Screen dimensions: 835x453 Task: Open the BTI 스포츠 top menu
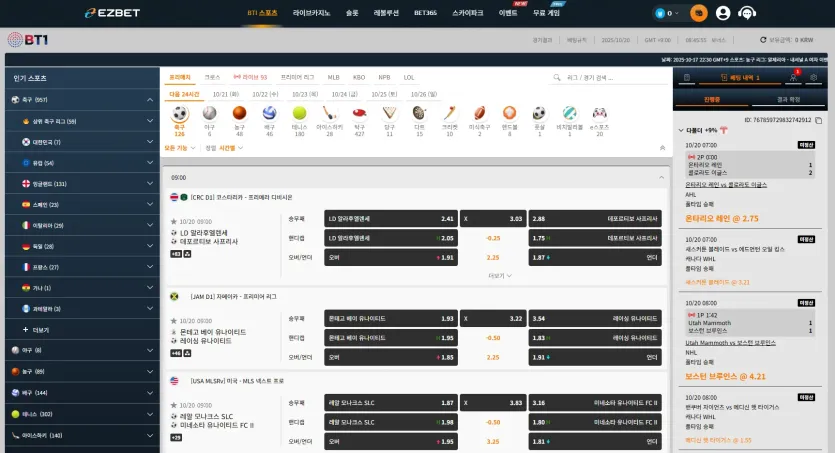pos(262,13)
